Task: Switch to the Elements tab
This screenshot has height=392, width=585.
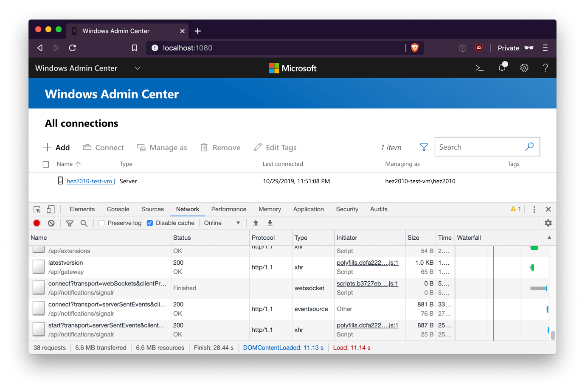Action: click(82, 209)
